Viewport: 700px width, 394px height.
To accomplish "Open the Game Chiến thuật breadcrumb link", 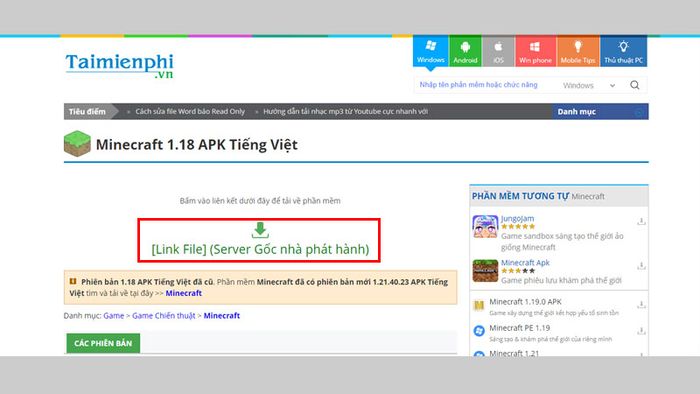I will pos(163,315).
